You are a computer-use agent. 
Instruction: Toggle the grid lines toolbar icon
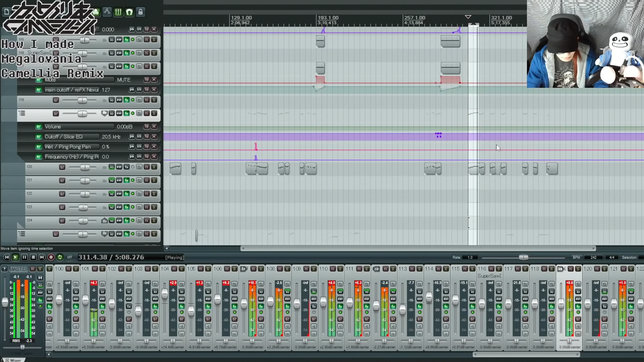118,12
